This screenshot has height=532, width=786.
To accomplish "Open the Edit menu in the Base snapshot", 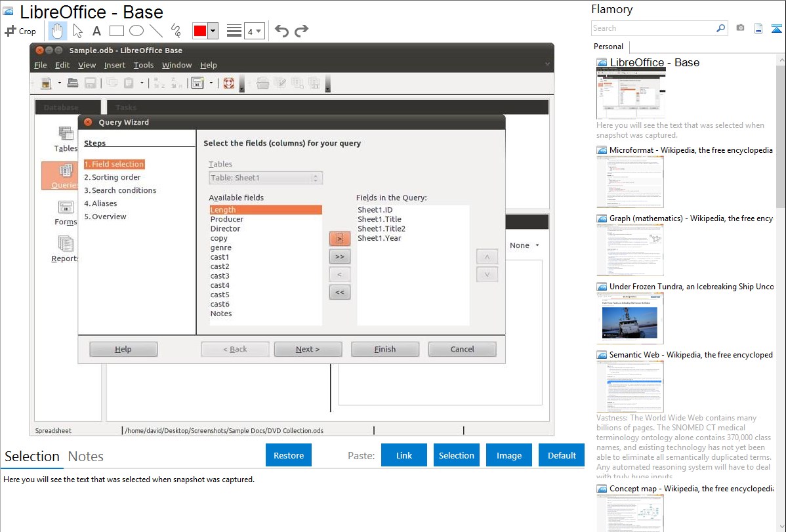I will (62, 65).
